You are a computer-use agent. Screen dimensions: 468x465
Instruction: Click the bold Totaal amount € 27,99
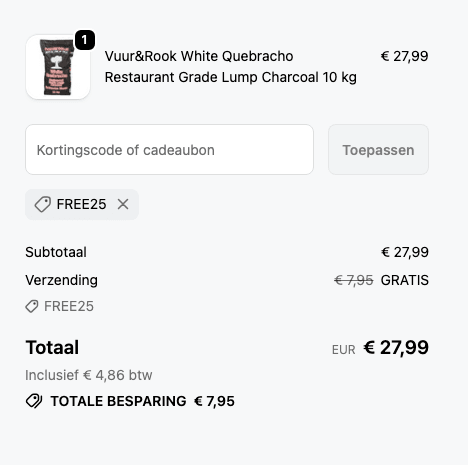396,348
